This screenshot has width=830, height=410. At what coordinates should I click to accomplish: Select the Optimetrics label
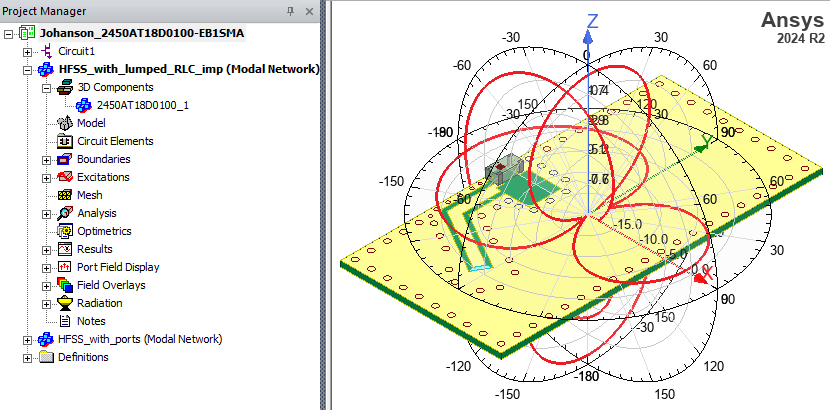point(104,231)
